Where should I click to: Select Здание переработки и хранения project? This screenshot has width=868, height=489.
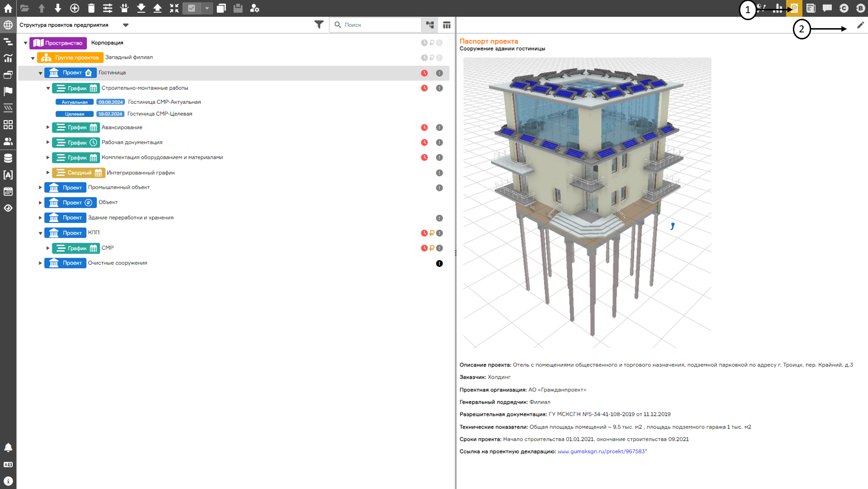coord(233,218)
